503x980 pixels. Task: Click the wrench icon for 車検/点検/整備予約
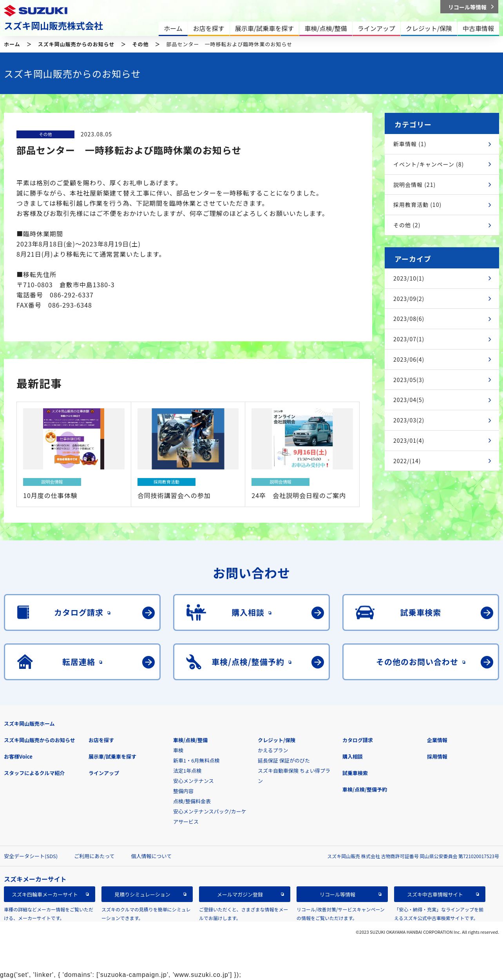tap(194, 662)
